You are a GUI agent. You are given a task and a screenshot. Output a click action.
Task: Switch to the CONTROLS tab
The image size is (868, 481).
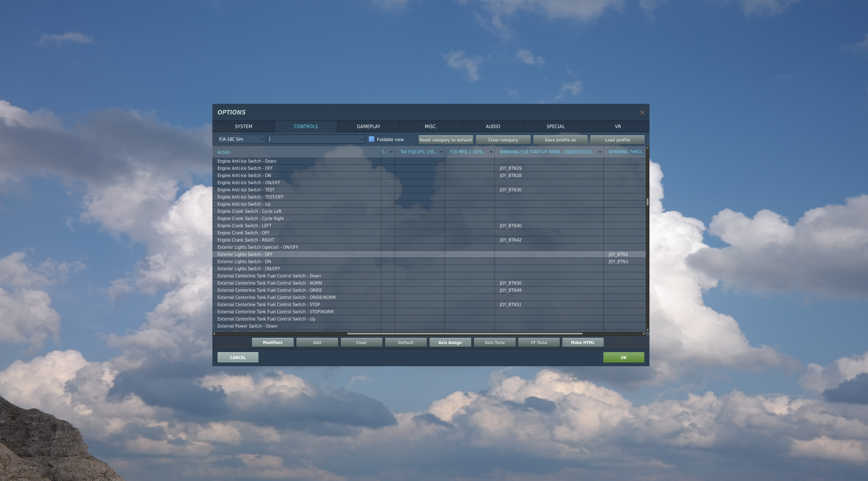(306, 126)
